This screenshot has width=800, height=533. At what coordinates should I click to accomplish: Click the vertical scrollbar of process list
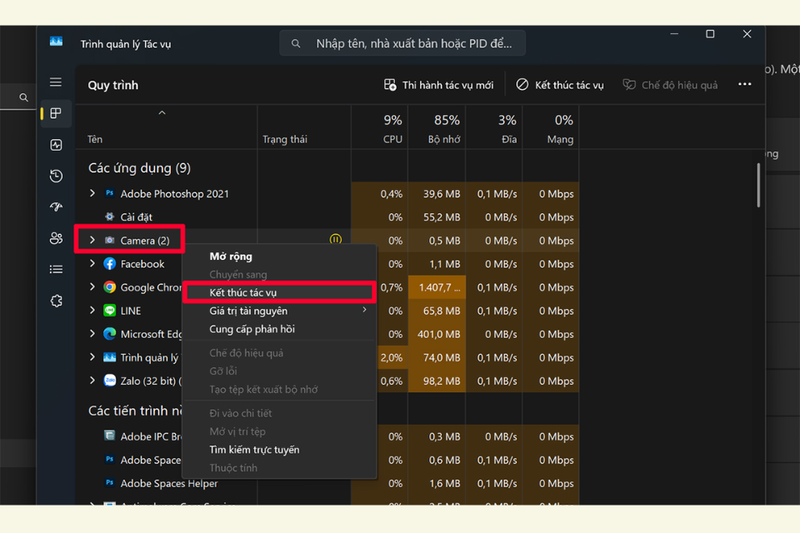[759, 185]
